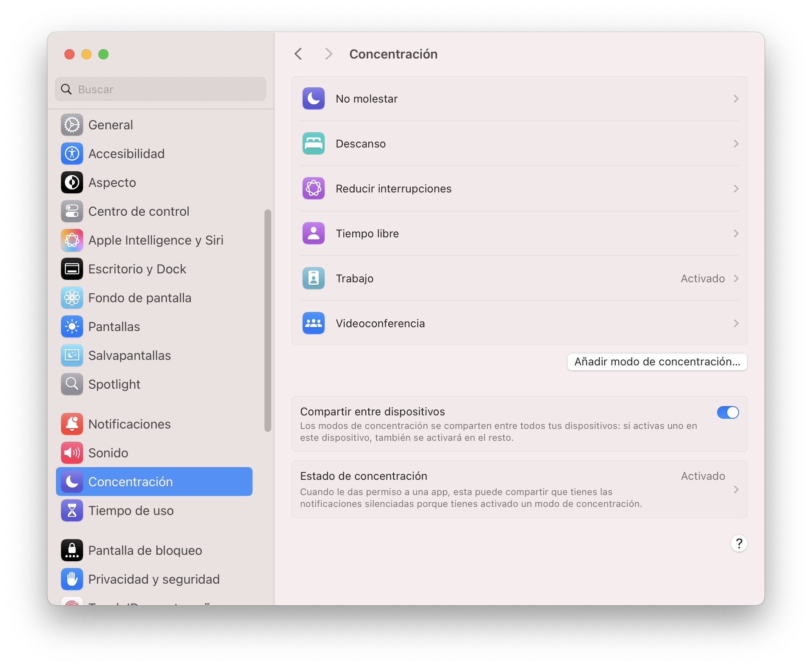This screenshot has width=812, height=668.
Task: Click the Reducir interrupciones purple icon
Action: [x=314, y=189]
